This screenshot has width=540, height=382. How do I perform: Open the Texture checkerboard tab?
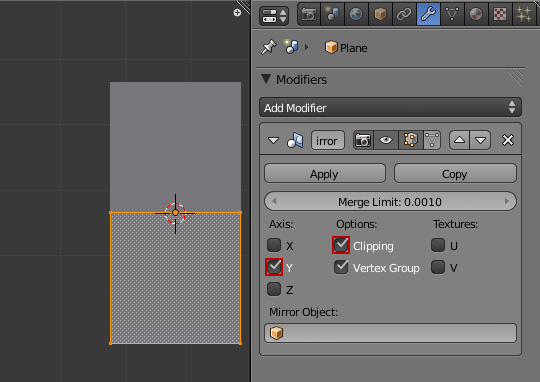tap(500, 14)
